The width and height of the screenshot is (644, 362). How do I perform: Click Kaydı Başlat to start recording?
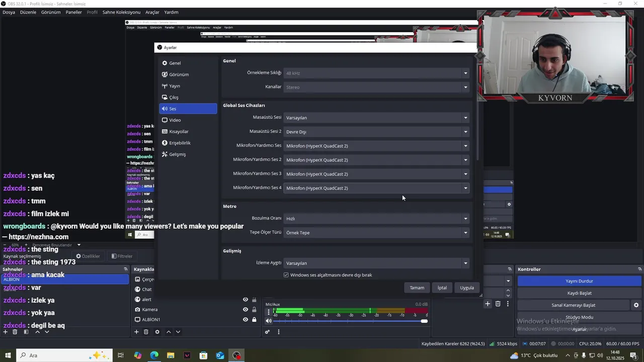point(579,293)
